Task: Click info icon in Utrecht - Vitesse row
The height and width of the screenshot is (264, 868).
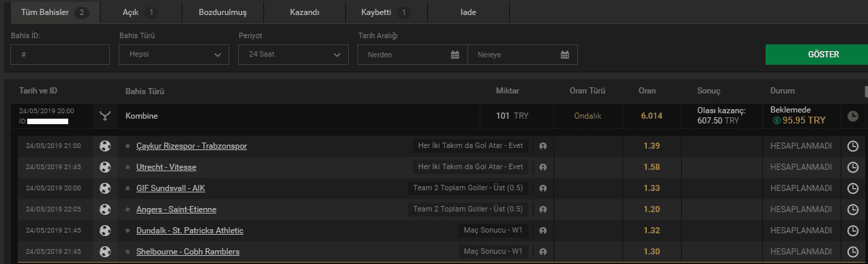Action: point(543,167)
